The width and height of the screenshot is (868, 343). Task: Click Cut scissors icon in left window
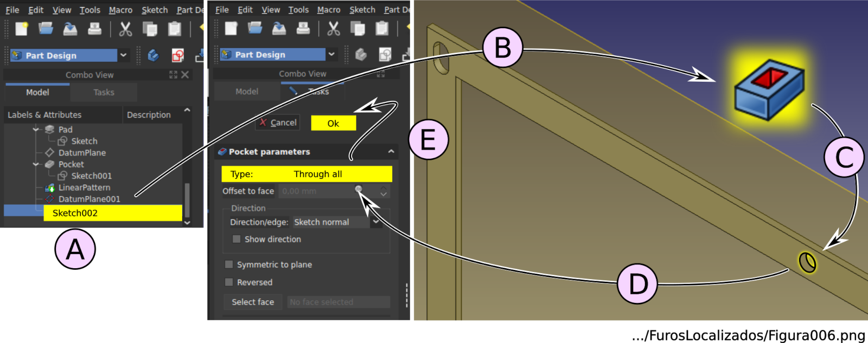pyautogui.click(x=125, y=29)
